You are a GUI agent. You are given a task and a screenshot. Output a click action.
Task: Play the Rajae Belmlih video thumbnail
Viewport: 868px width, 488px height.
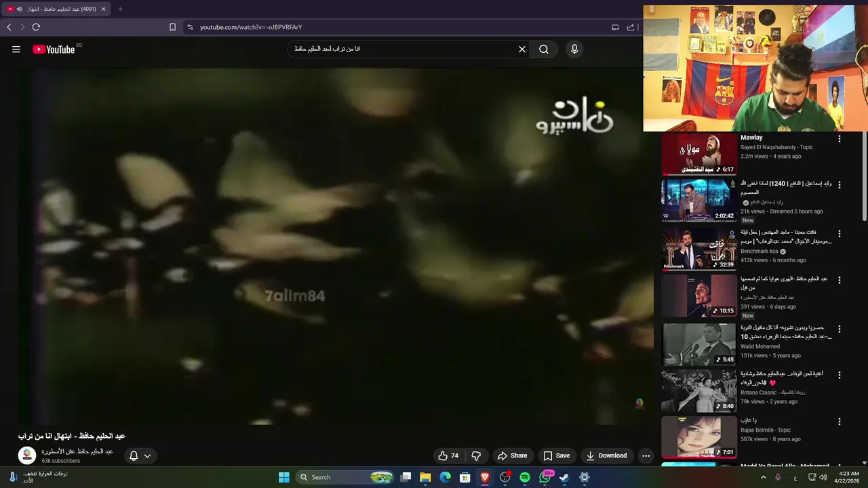tap(699, 438)
